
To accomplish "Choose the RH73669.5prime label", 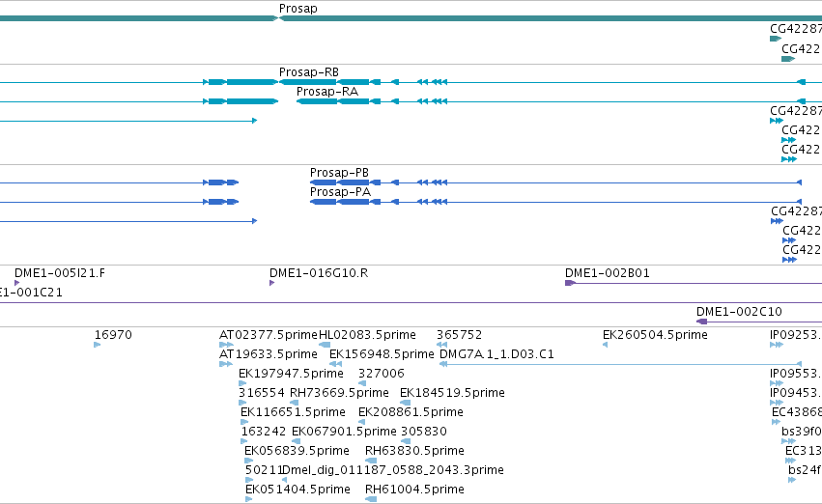I will [x=339, y=392].
